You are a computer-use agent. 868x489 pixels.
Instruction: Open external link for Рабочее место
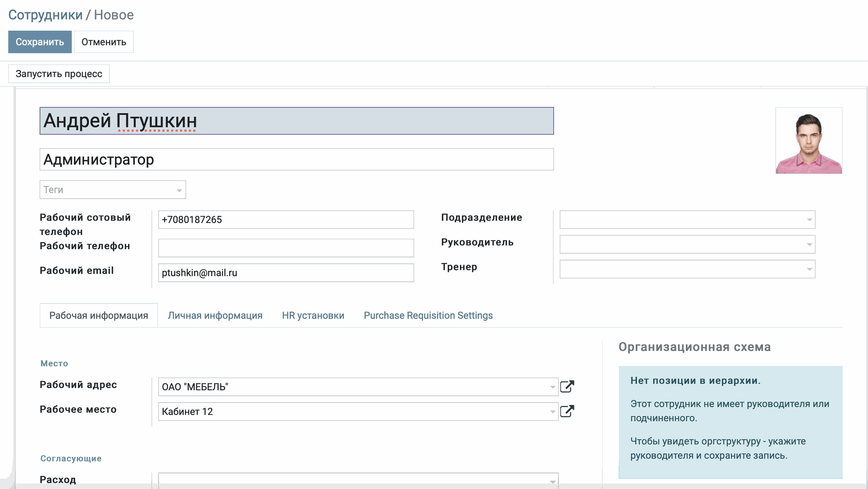point(567,411)
